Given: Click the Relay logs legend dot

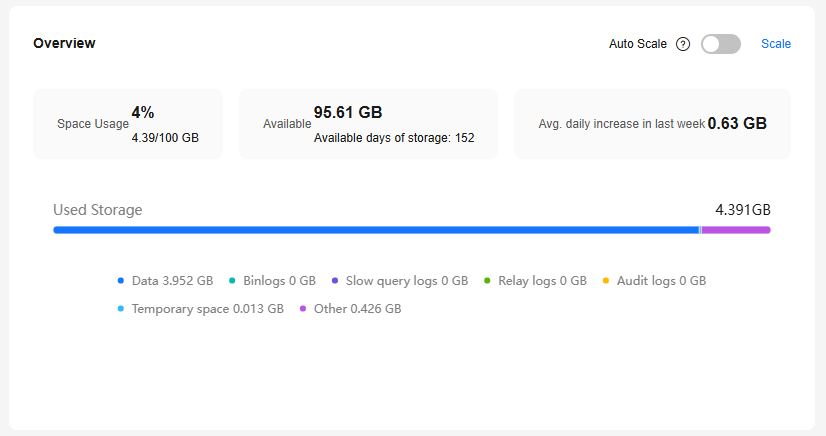Looking at the screenshot, I should point(488,281).
